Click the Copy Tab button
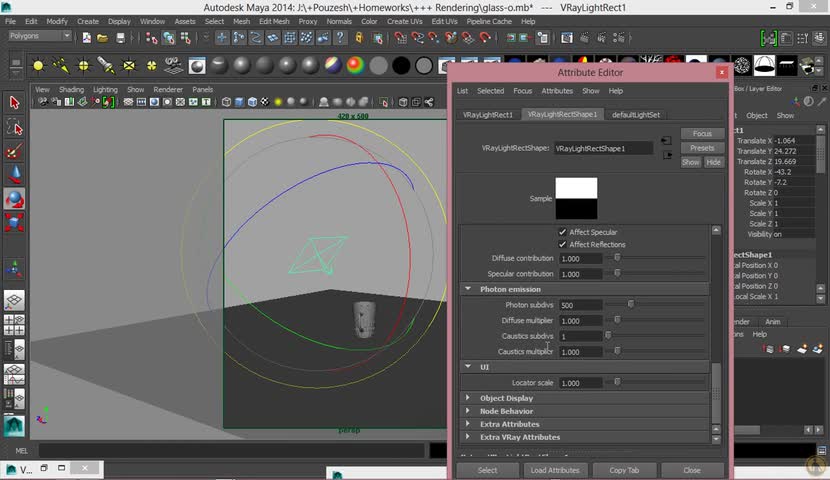 pos(624,470)
